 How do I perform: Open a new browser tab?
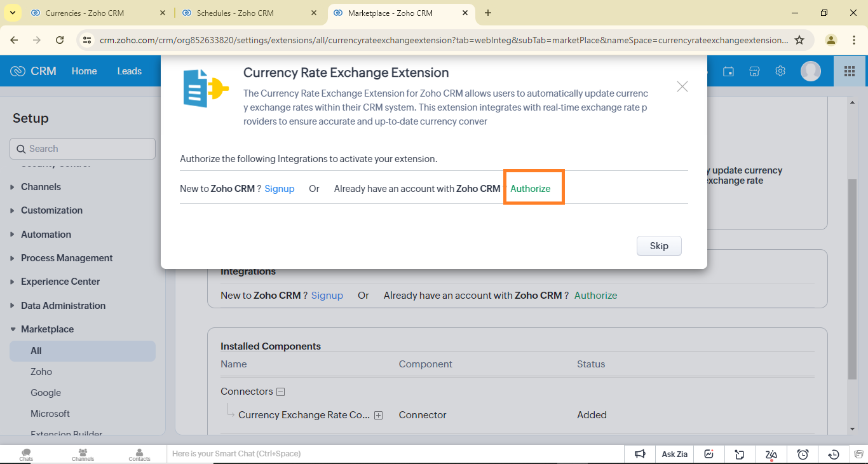[488, 13]
